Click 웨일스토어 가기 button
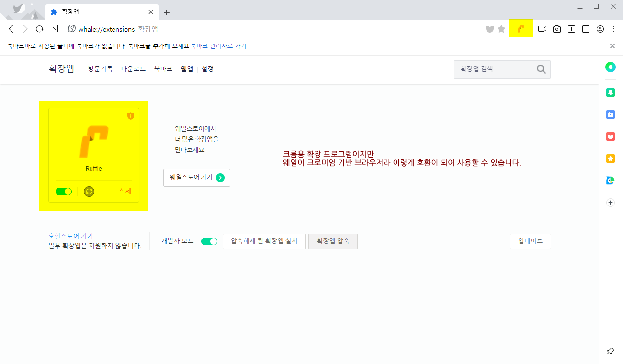Viewport: 623px width, 364px height. [x=197, y=177]
